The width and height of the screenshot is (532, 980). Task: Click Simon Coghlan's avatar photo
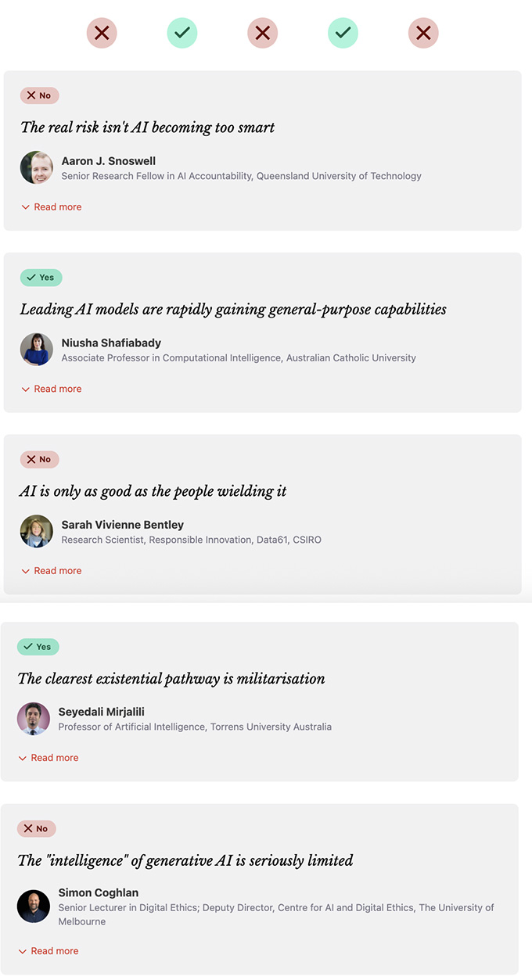pos(34,906)
